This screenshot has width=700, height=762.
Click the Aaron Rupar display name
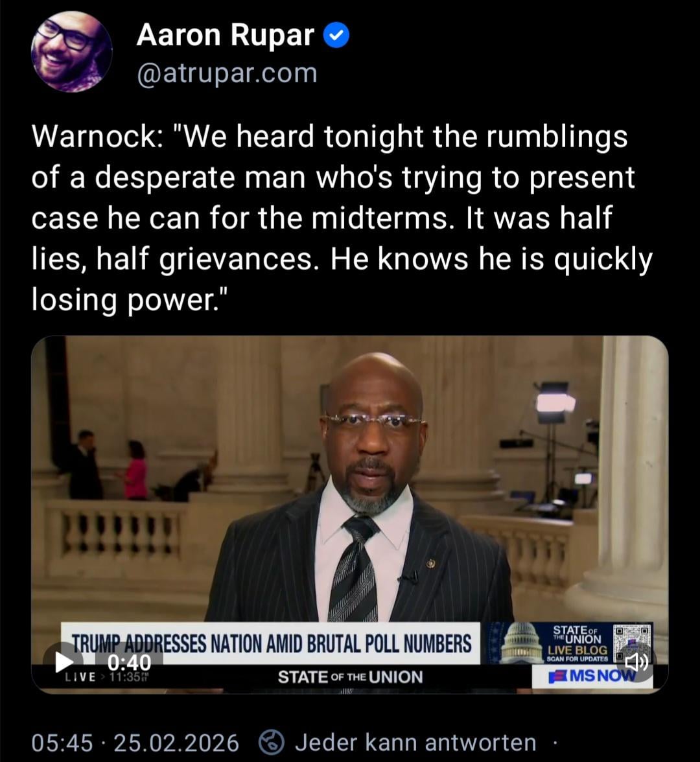225,36
